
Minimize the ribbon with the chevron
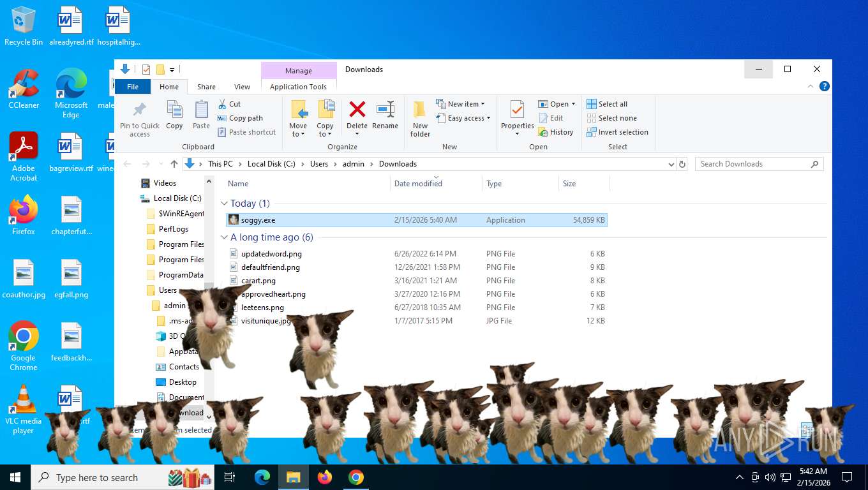pyautogui.click(x=811, y=86)
